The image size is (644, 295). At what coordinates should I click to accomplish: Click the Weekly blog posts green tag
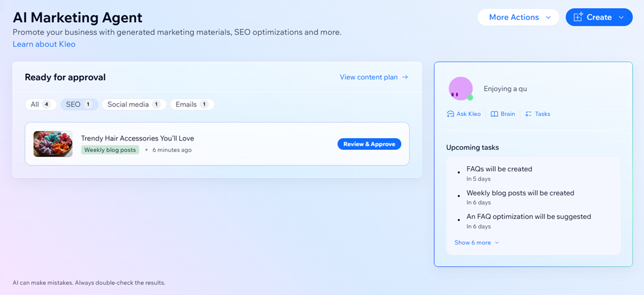(110, 150)
